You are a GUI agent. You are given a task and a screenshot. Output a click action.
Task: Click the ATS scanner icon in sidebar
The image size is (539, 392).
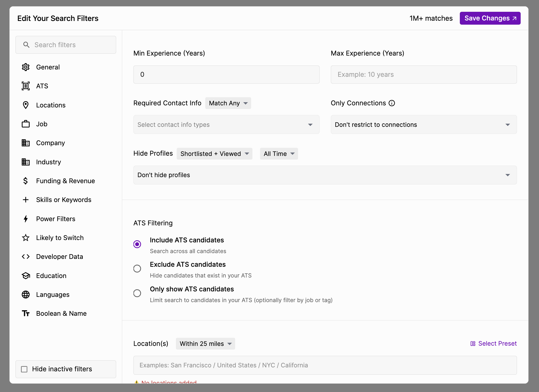pos(26,86)
